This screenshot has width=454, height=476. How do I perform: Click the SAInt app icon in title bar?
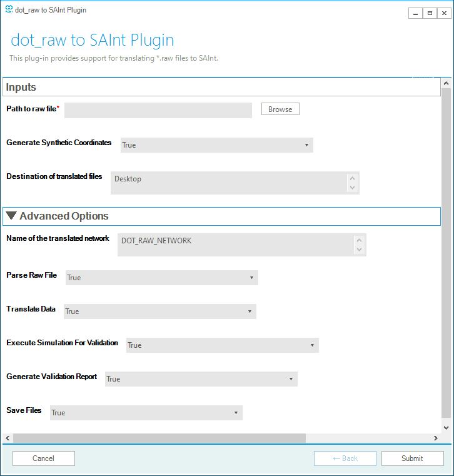[x=8, y=10]
